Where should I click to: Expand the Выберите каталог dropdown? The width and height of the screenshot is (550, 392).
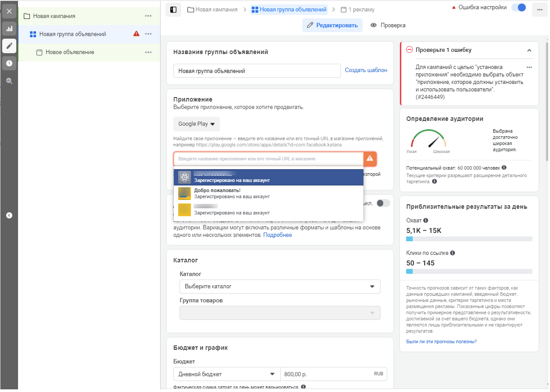280,287
